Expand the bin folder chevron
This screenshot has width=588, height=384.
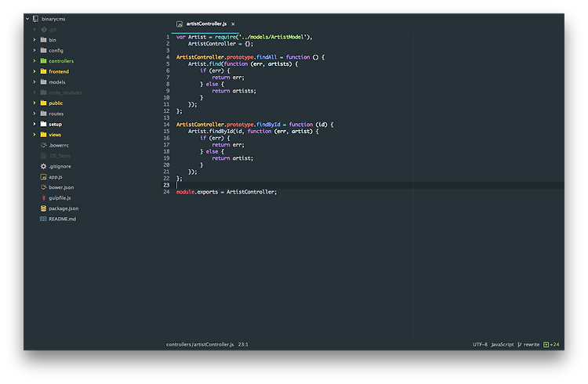[34, 40]
